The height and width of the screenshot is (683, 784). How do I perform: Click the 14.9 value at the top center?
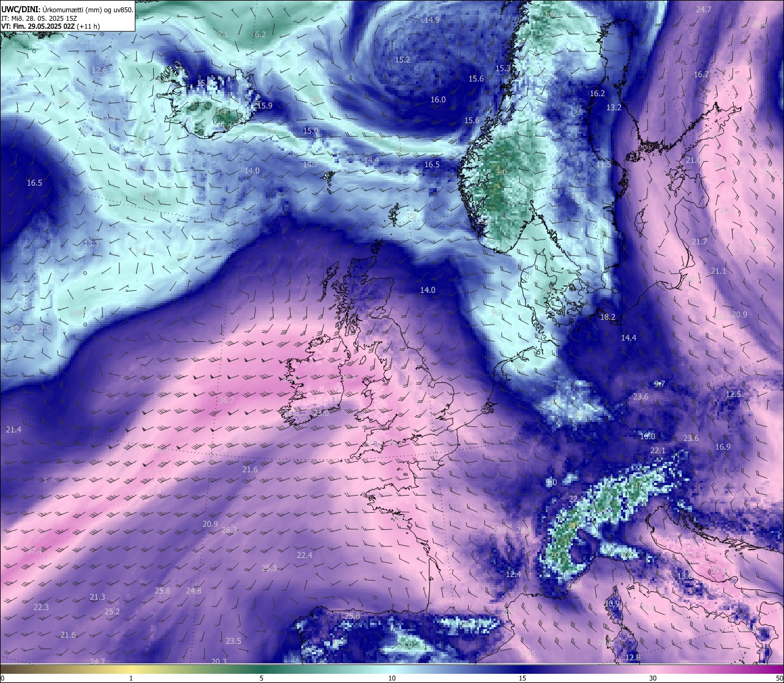432,20
